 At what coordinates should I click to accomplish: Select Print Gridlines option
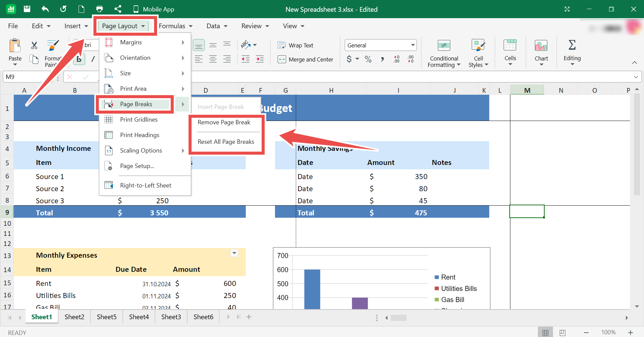coord(145,120)
